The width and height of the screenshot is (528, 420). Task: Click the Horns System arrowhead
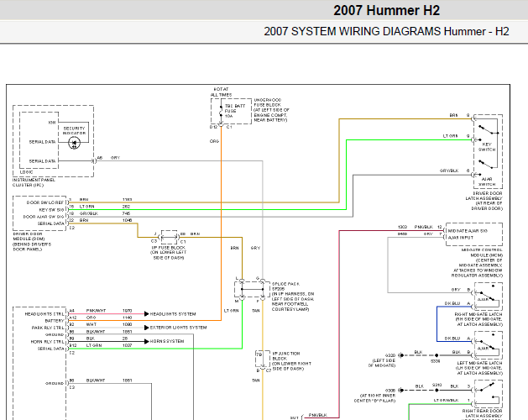pyautogui.click(x=146, y=342)
